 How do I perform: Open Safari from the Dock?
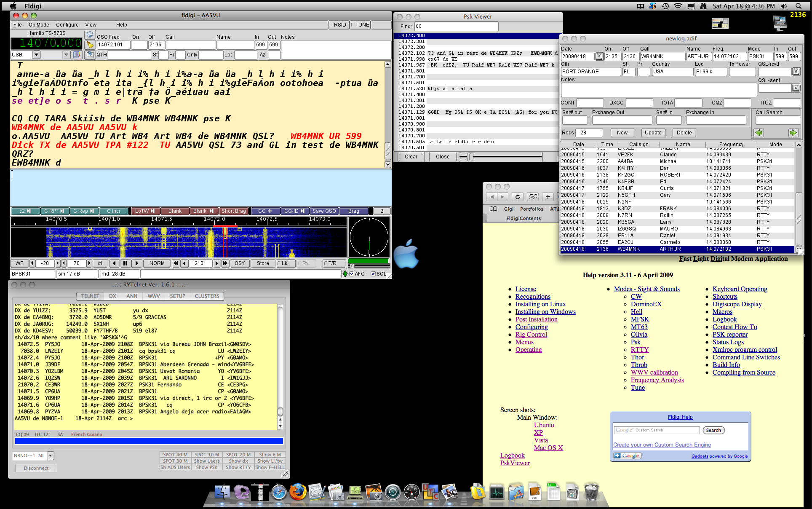(x=279, y=492)
